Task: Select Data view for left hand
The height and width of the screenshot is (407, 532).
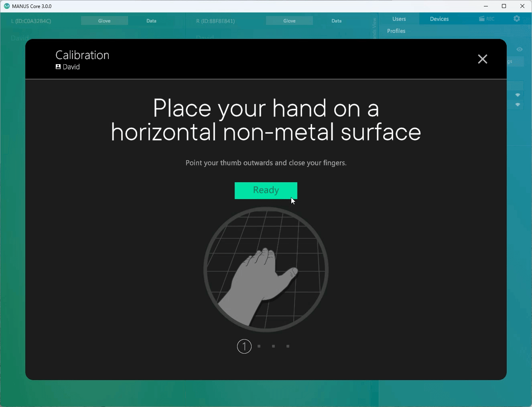Action: [151, 21]
